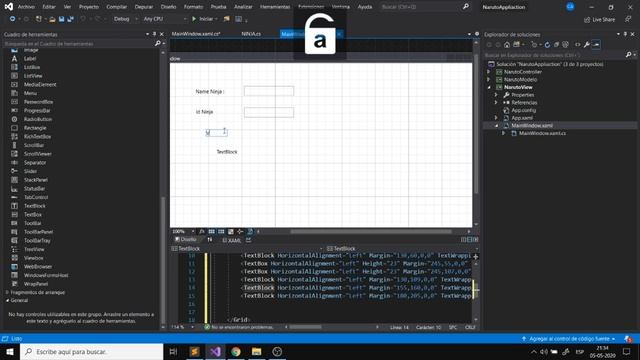
Task: Click Agregar al control de código fuente
Action: 569,339
